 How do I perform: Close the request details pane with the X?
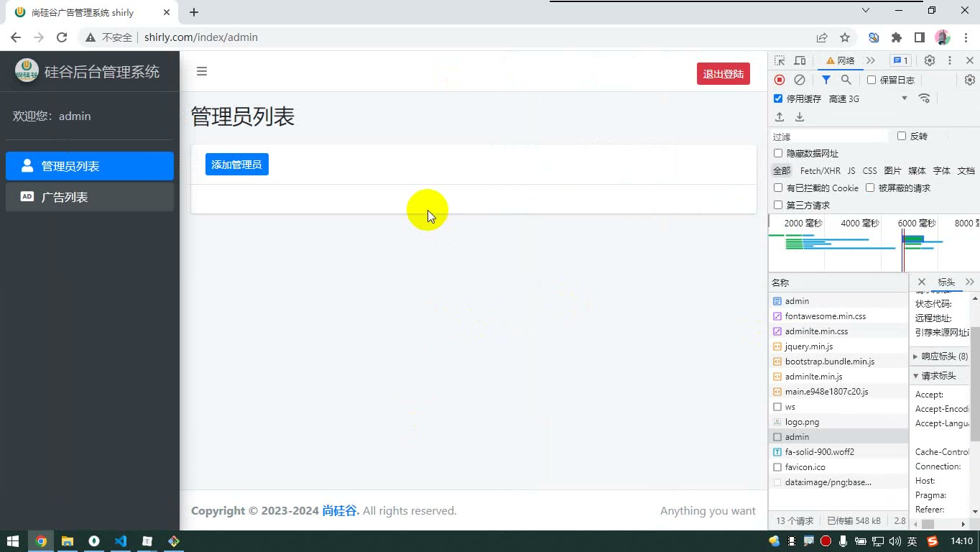click(922, 282)
